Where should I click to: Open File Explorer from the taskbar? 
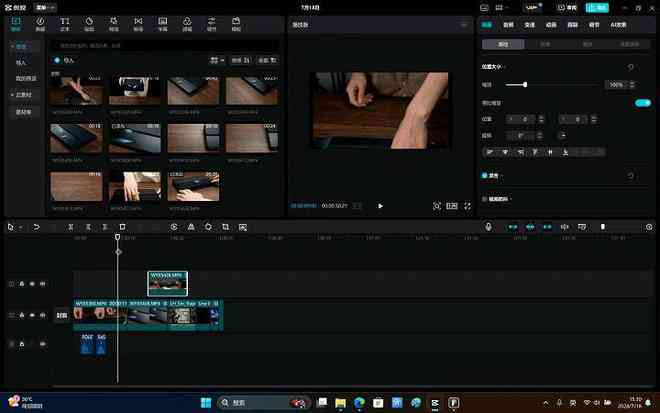[x=341, y=403]
